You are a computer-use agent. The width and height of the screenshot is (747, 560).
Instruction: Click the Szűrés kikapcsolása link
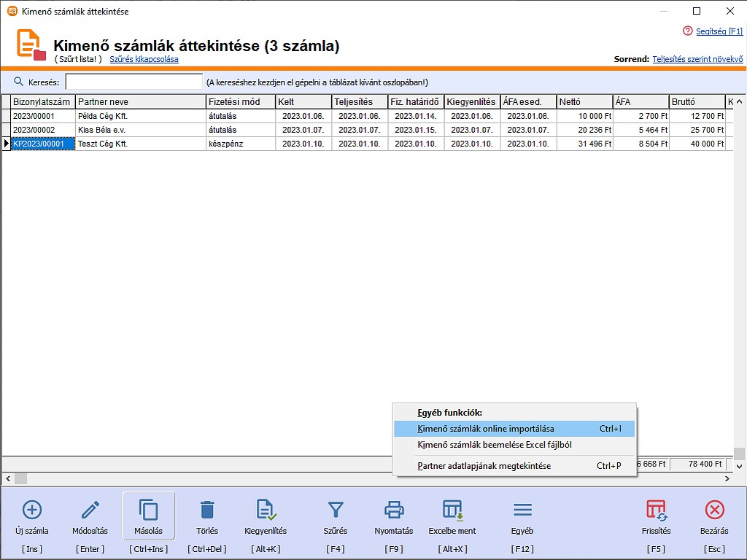(144, 59)
